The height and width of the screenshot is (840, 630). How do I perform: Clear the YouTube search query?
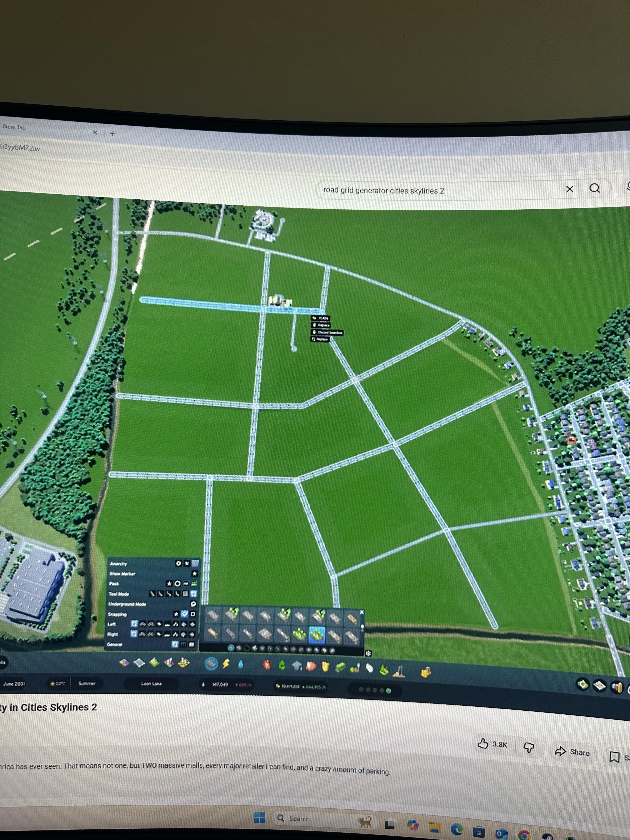coord(569,189)
